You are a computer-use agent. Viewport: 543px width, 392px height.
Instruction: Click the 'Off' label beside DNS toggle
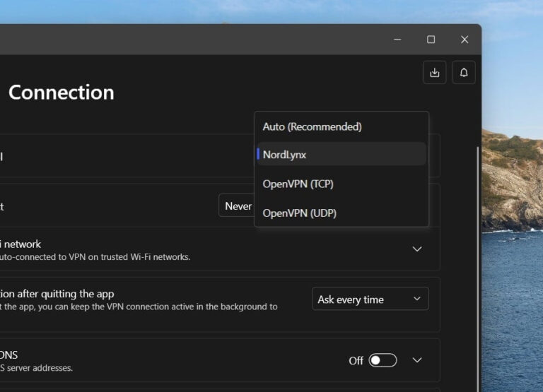(356, 360)
